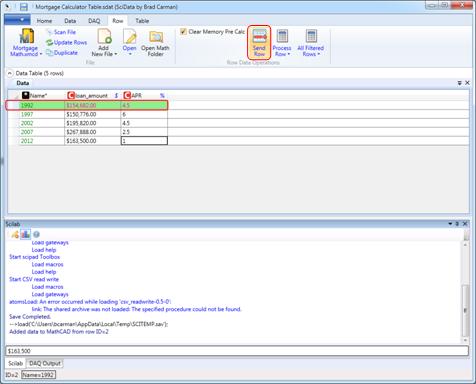476x384 pixels.
Task: Click the APR cell in the 2012 row
Action: pyautogui.click(x=144, y=141)
